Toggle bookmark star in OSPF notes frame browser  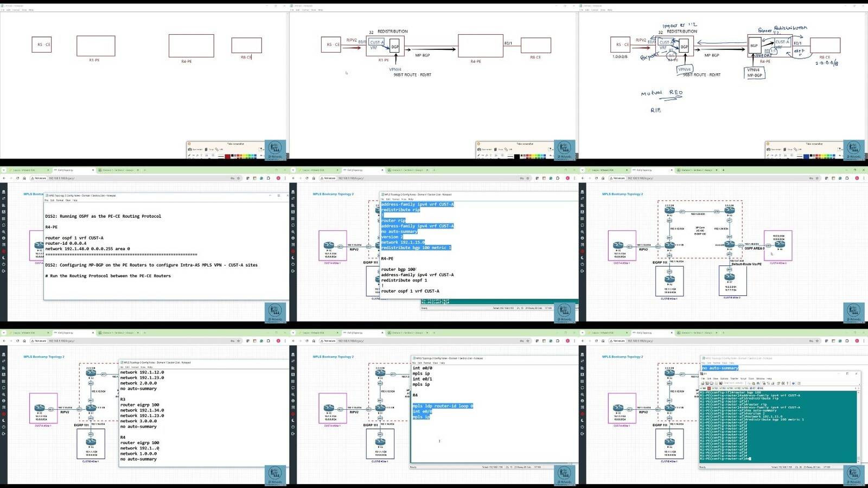(x=238, y=178)
